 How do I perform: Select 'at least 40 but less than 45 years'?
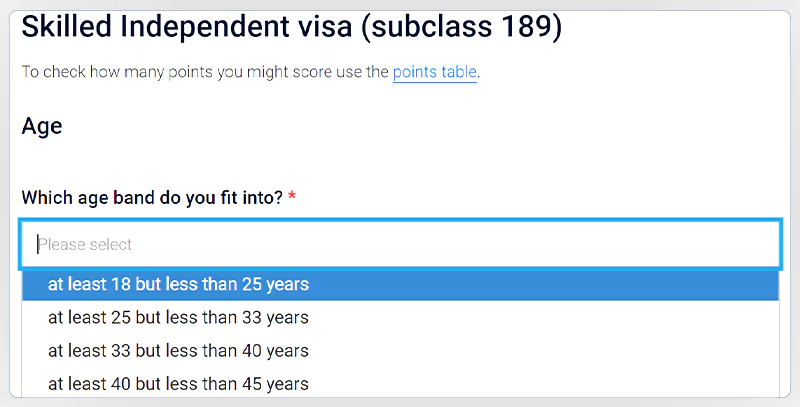point(179,384)
